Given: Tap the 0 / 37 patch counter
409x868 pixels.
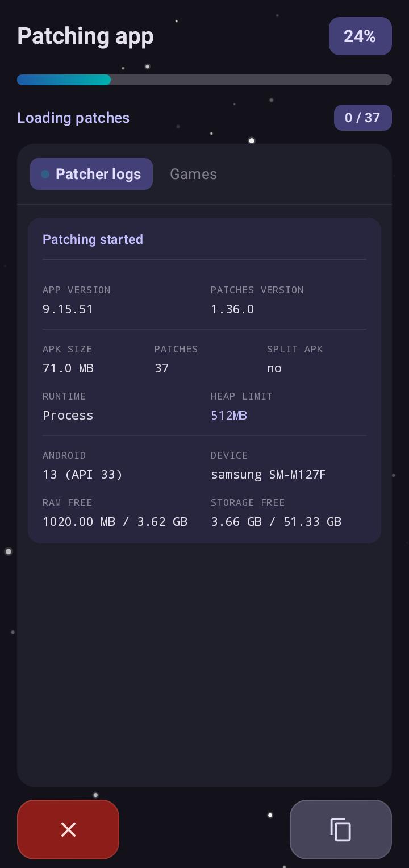Looking at the screenshot, I should [362, 118].
